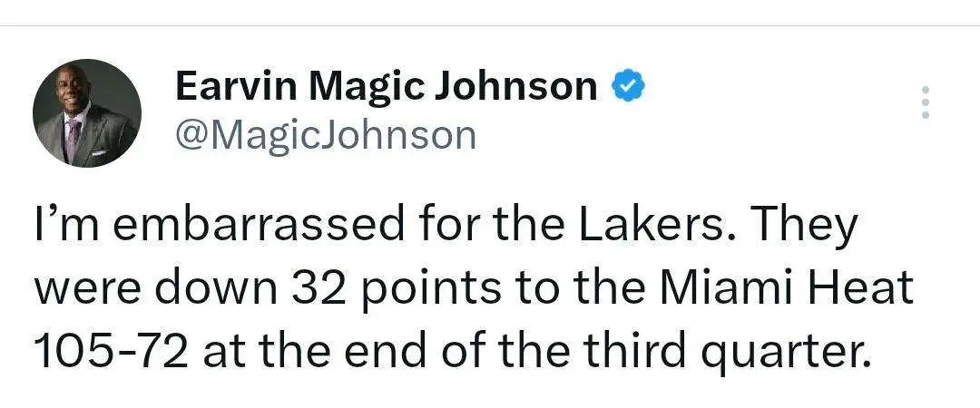980x408 pixels.
Task: Open the three-dot more options menu
Action: 925,102
